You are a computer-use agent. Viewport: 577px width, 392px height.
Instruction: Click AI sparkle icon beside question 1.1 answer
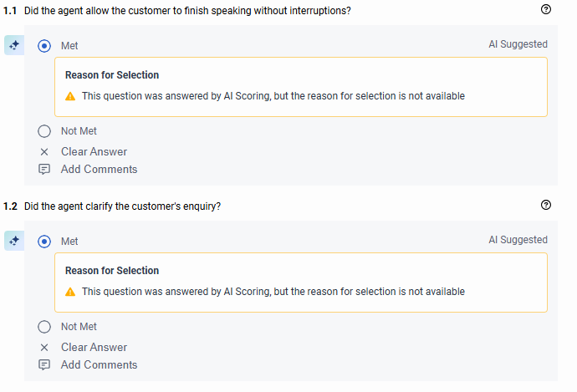pos(13,45)
